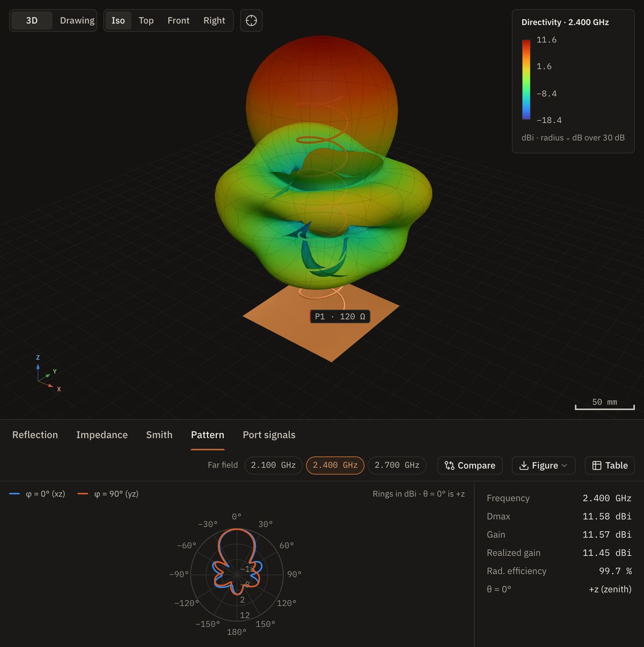Image resolution: width=644 pixels, height=647 pixels.
Task: Click the 11.6 scale maximum label
Action: pyautogui.click(x=546, y=40)
